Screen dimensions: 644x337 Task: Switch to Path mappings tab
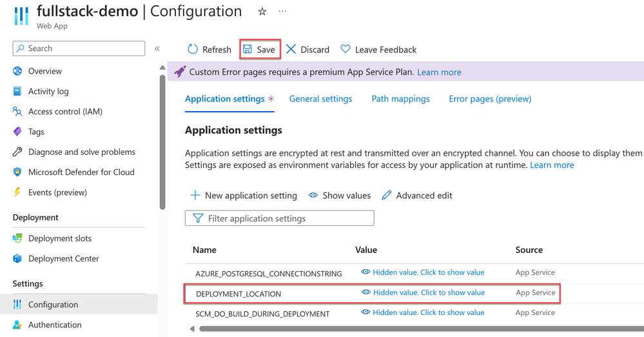pyautogui.click(x=400, y=99)
